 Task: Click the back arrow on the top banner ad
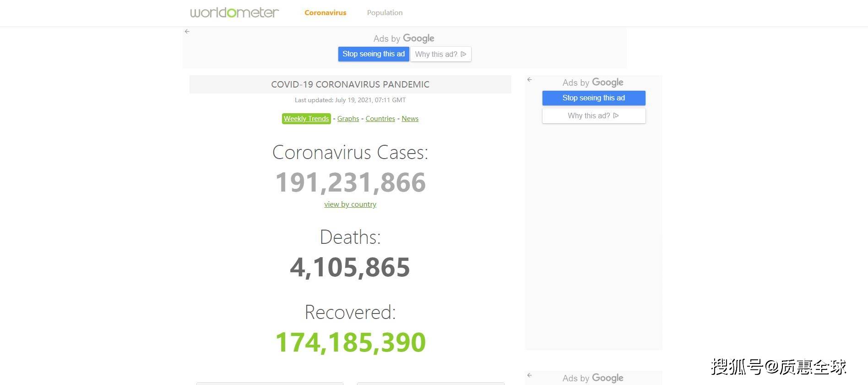[187, 32]
